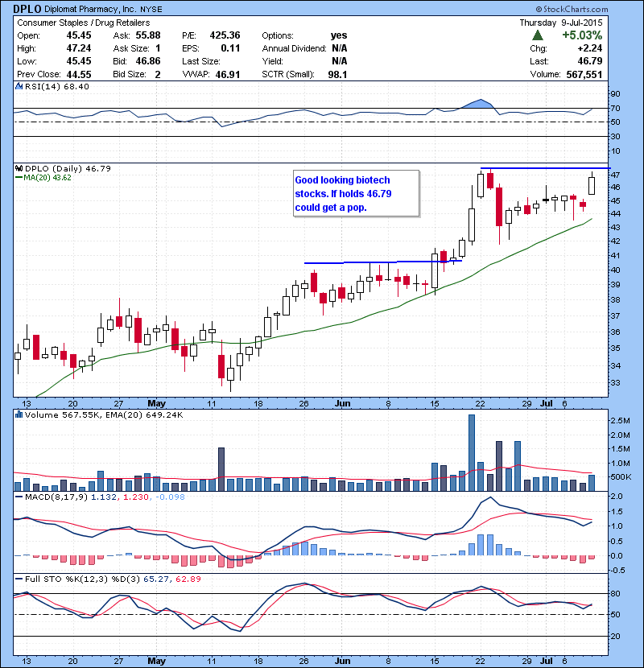Click the P/E value 425.36
The image size is (644, 668).
pyautogui.click(x=225, y=35)
